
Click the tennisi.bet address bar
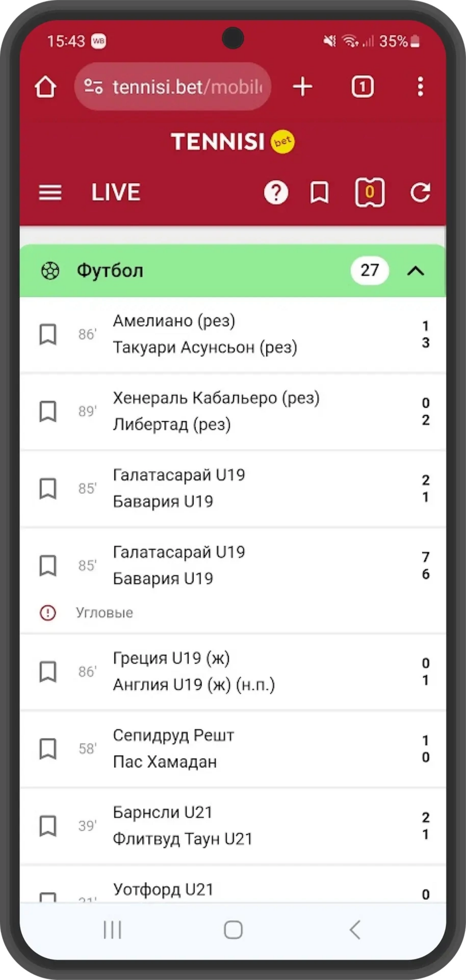(x=186, y=87)
